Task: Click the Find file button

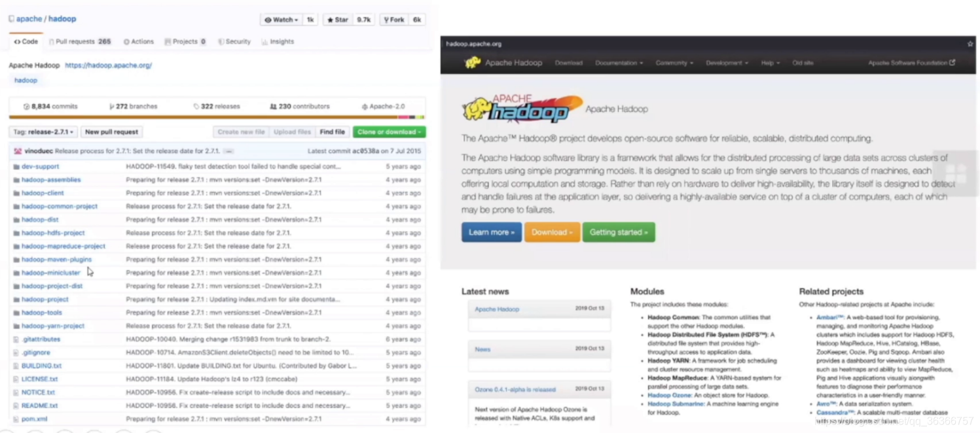Action: click(x=332, y=131)
